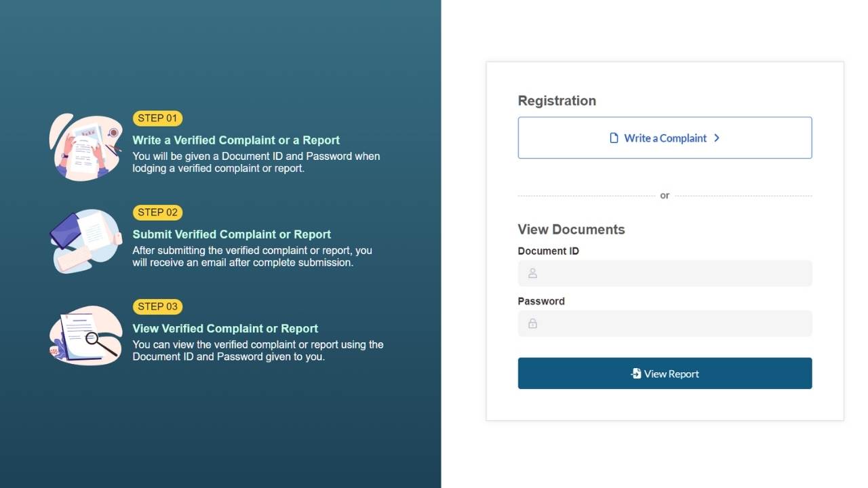Viewport: 868px width, 488px height.
Task: Click the STEP 01 yellow badge
Action: coord(157,119)
